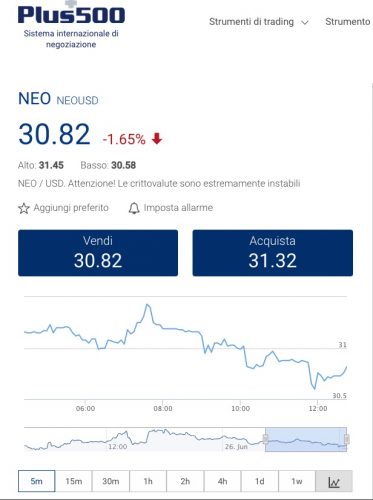The height and width of the screenshot is (500, 373).
Task: Click the alarm bell icon
Action: pos(134,208)
